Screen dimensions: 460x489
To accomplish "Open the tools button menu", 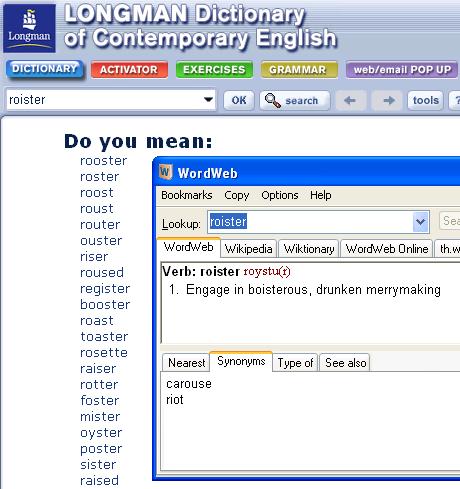I will [x=425, y=100].
